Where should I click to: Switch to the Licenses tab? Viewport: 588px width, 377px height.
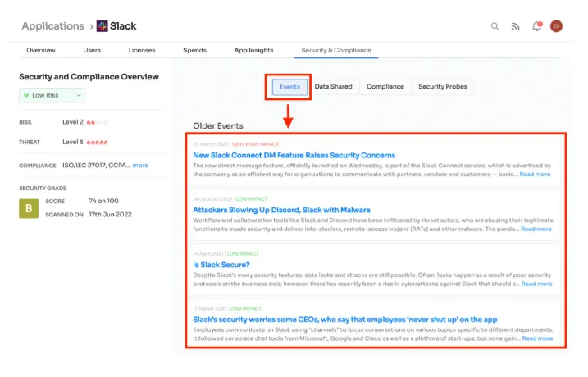pos(142,50)
